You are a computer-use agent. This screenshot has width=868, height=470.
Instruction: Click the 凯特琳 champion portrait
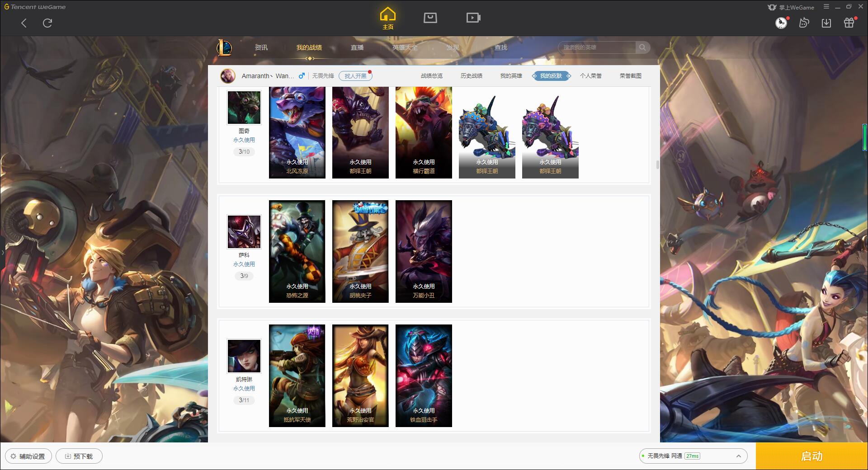(244, 356)
